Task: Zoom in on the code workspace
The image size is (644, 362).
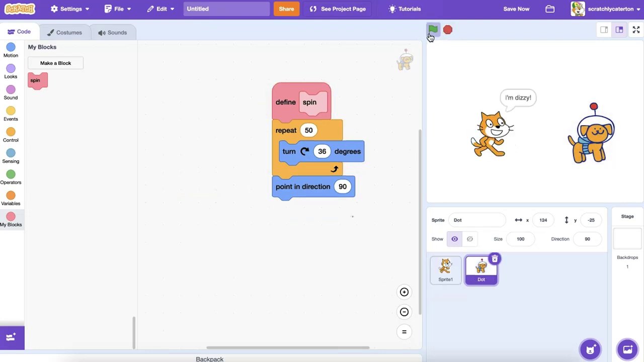Action: [404, 292]
